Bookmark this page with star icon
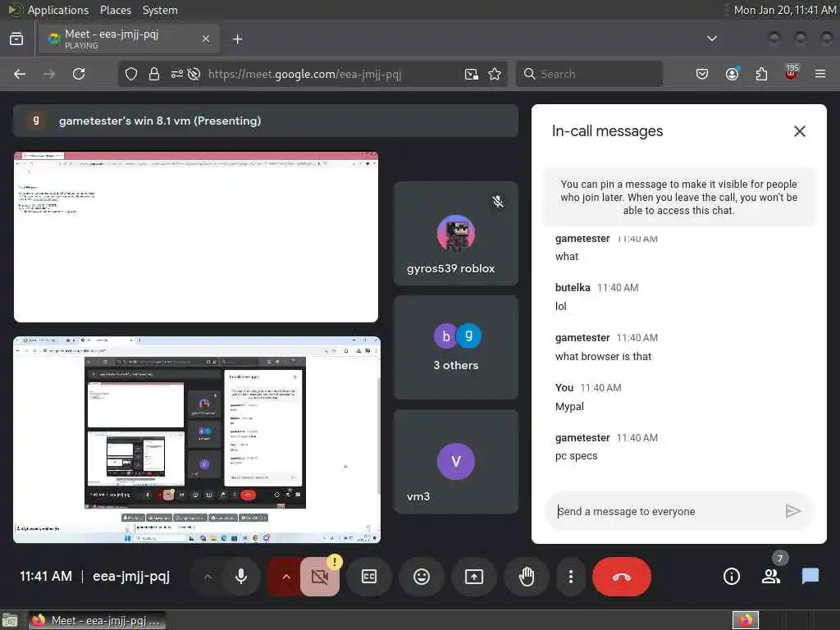Viewport: 840px width, 630px height. tap(495, 74)
